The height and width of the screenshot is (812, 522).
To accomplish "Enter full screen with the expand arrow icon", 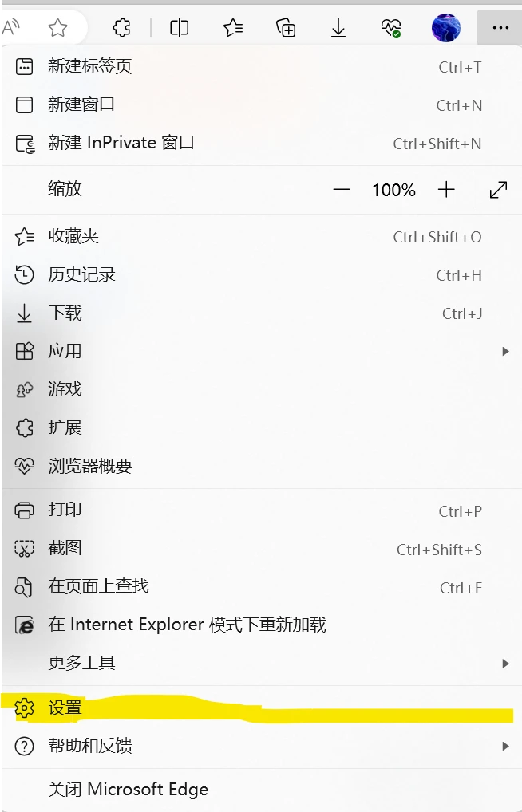I will (x=498, y=190).
